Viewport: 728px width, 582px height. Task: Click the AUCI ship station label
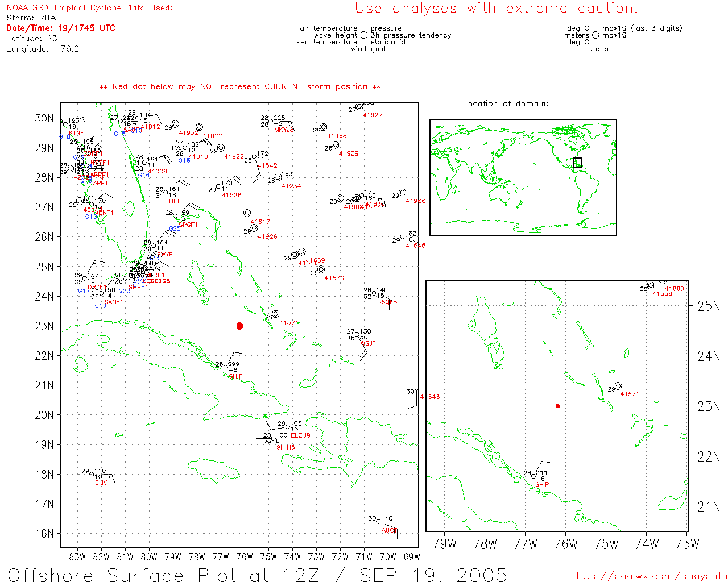388,530
